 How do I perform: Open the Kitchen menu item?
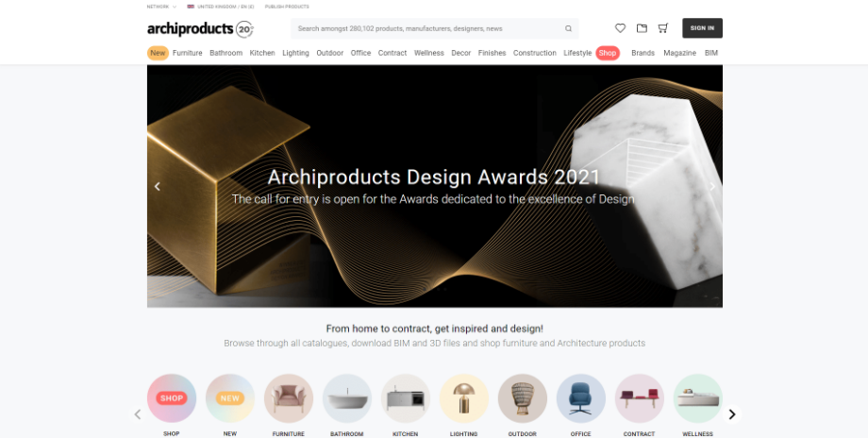click(x=262, y=53)
